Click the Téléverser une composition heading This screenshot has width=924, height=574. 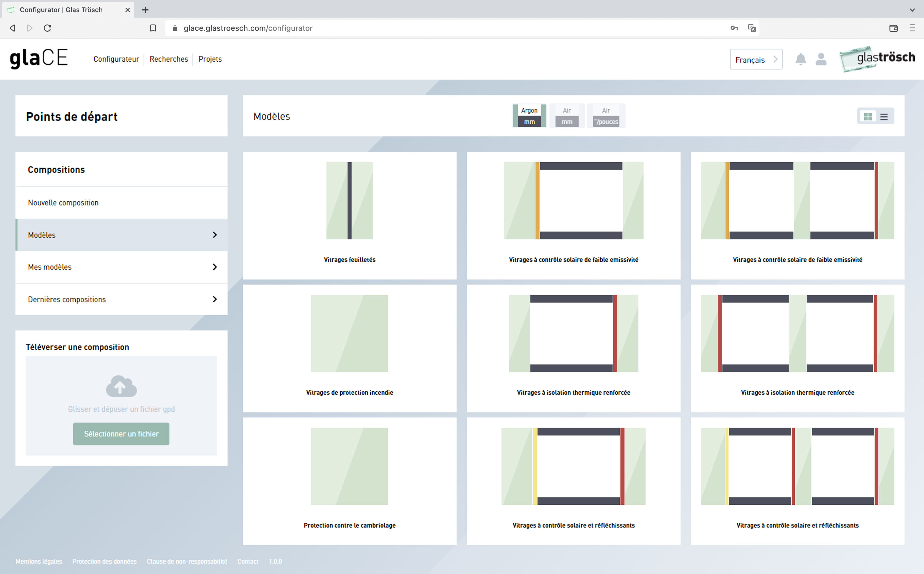point(77,347)
